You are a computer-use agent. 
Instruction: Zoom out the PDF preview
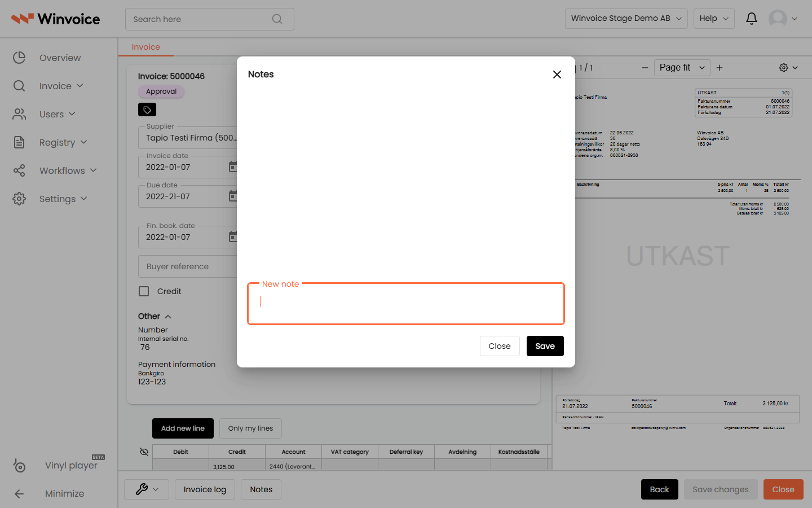point(645,68)
